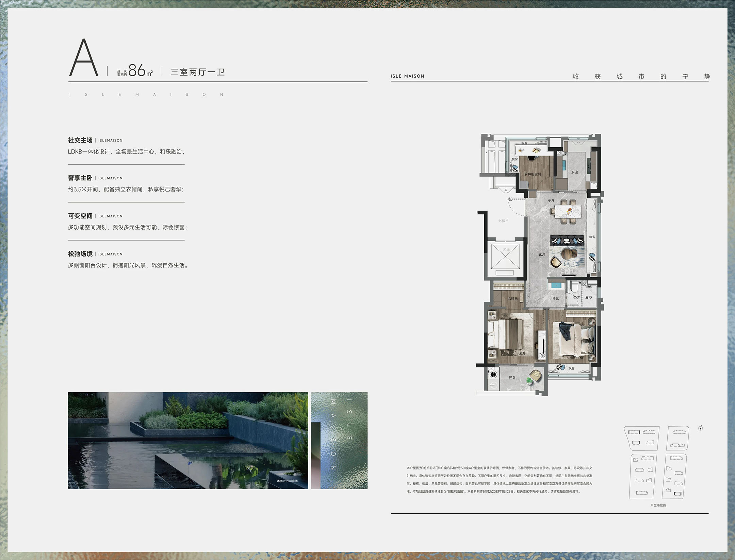735x560 pixels.
Task: Click the 厨房 kitchen label
Action: point(575,172)
